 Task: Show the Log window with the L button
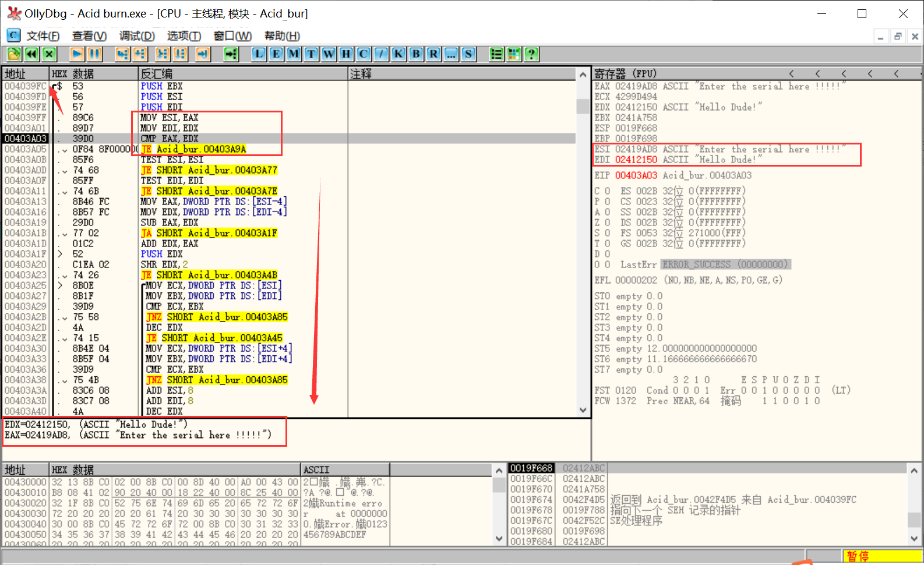(x=259, y=54)
